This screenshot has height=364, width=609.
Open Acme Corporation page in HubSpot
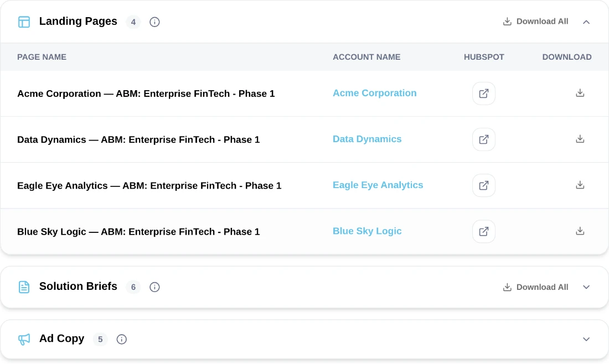(x=483, y=93)
